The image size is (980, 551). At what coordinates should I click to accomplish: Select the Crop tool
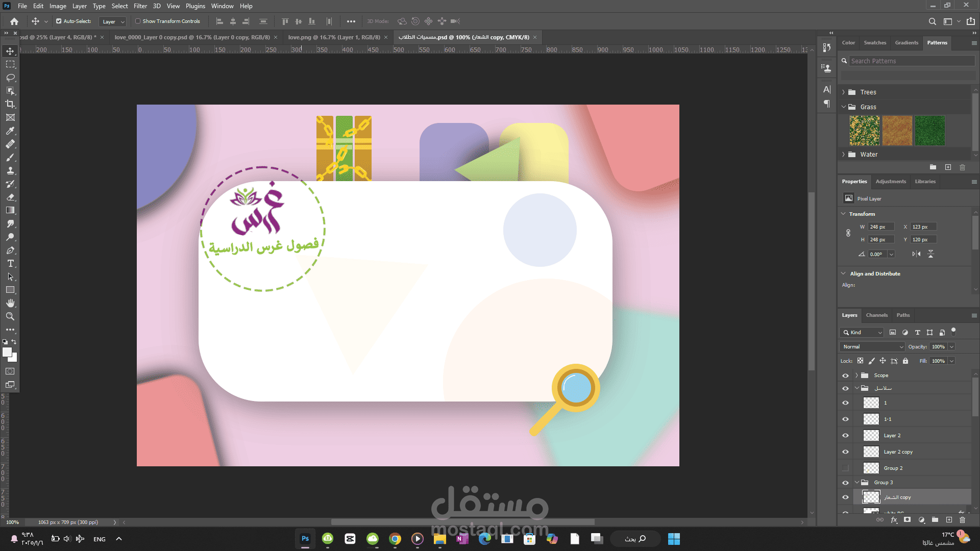10,104
